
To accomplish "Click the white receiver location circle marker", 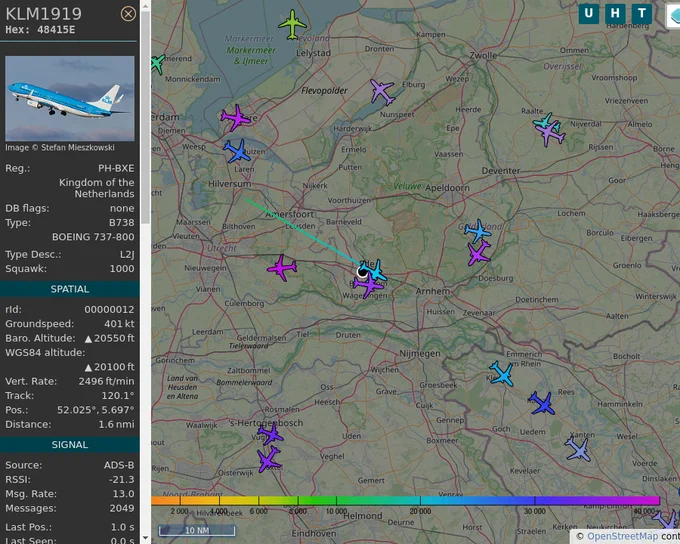I will [362, 272].
